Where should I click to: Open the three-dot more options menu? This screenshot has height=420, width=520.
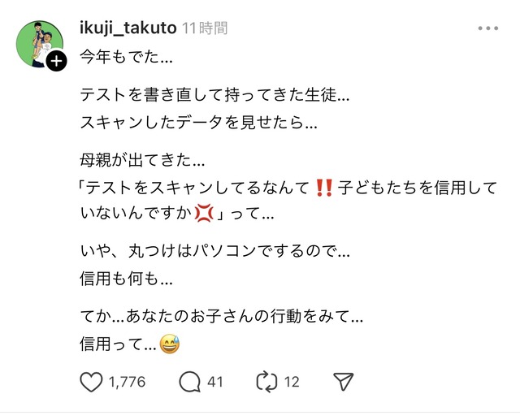[488, 28]
